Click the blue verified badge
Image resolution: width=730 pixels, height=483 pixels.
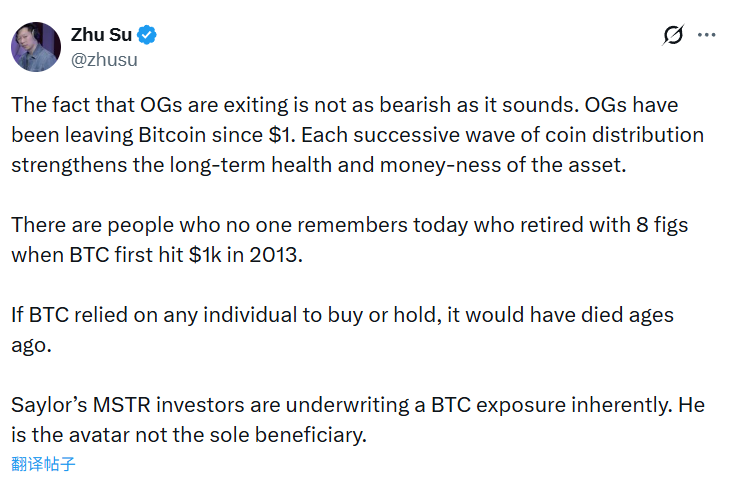[x=147, y=35]
